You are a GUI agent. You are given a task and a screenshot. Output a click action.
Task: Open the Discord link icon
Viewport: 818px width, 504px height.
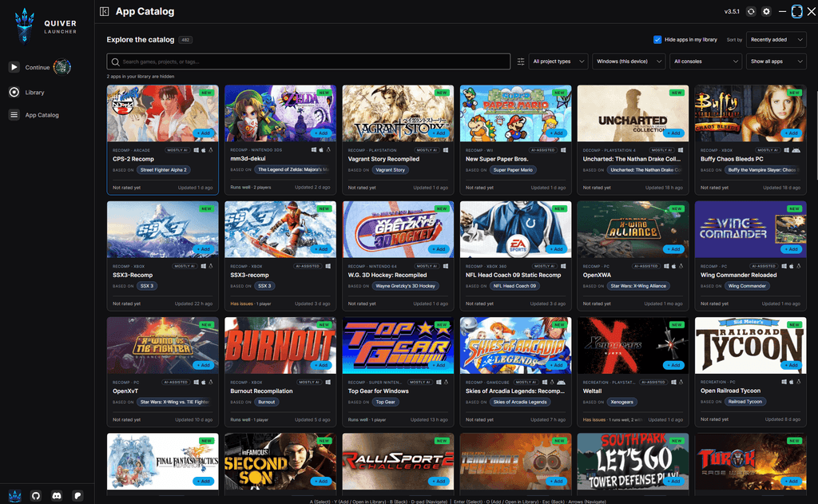(x=57, y=496)
